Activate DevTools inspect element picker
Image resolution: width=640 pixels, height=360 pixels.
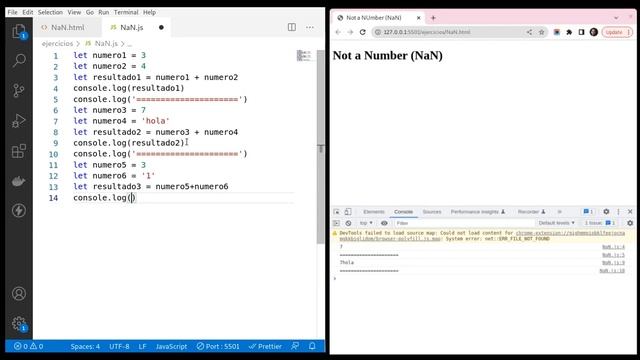(337, 211)
